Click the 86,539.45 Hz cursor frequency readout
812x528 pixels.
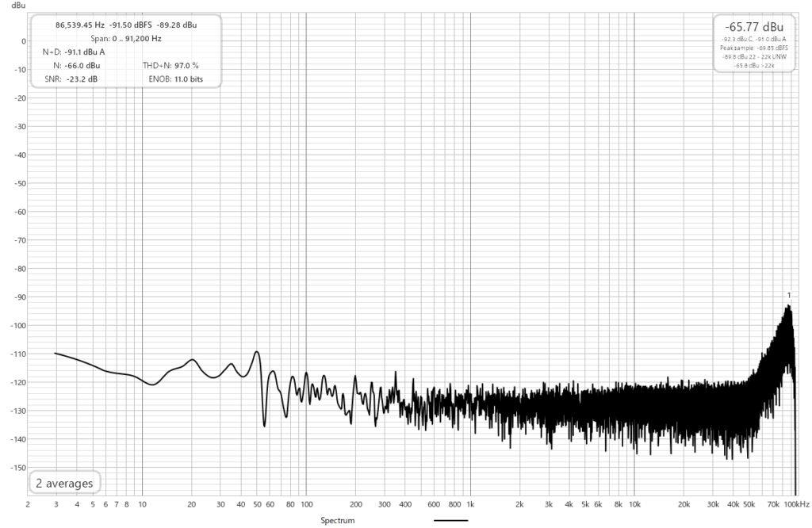80,25
